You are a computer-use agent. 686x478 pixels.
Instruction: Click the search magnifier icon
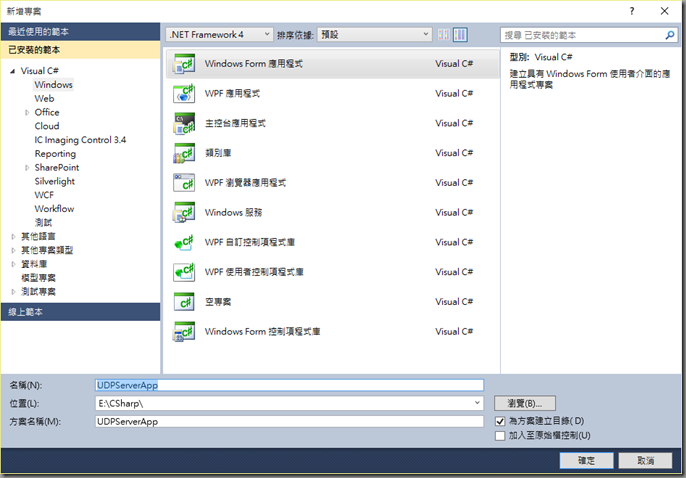tap(669, 35)
